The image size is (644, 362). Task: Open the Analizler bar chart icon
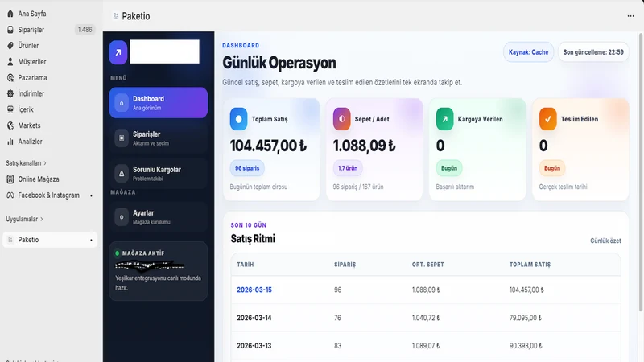point(10,142)
